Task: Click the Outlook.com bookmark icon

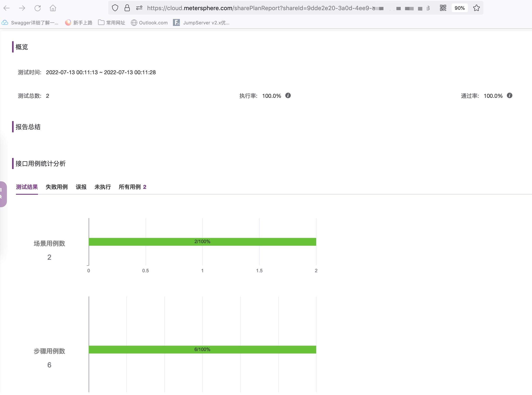Action: tap(134, 23)
